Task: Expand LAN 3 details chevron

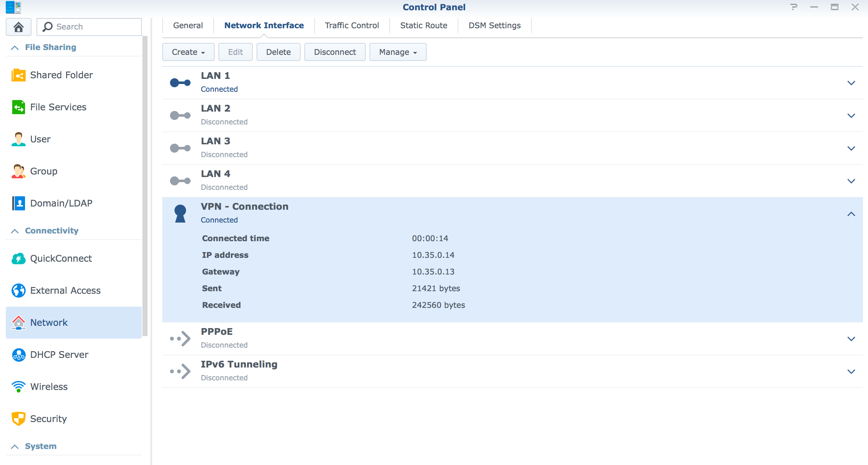Action: point(851,148)
